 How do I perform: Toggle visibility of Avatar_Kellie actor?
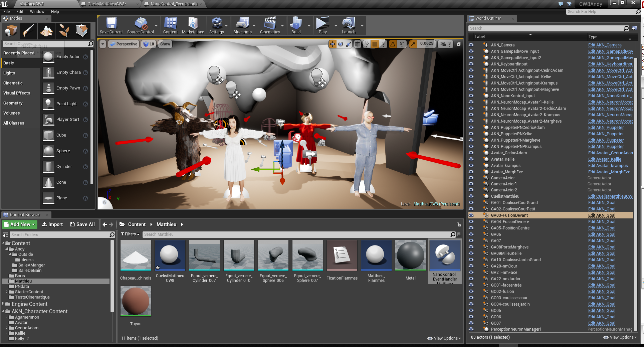(x=471, y=159)
